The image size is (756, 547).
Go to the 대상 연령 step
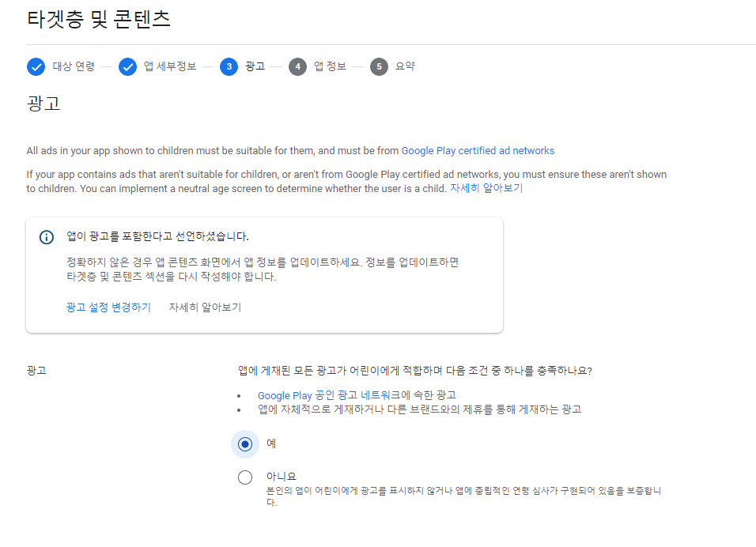point(74,66)
